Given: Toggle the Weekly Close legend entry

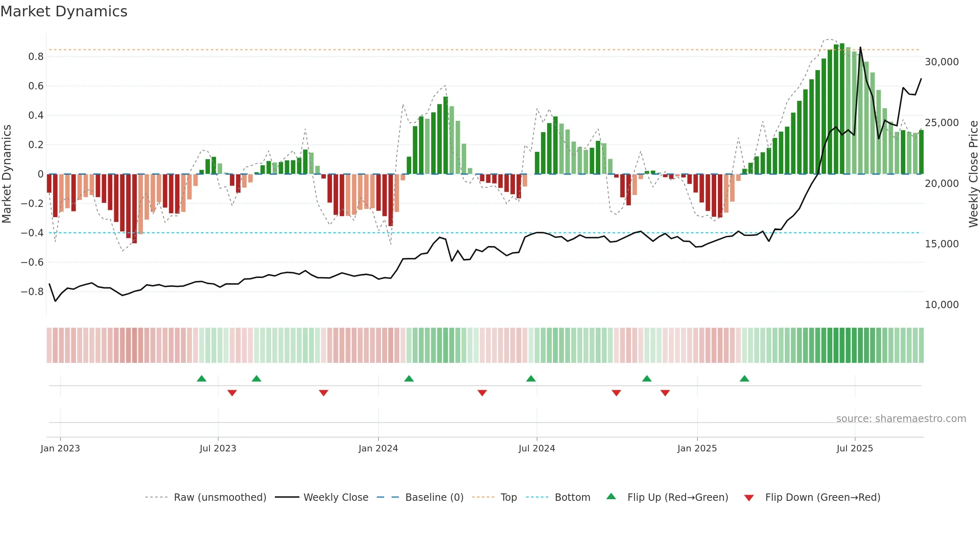Looking at the screenshot, I should (322, 498).
